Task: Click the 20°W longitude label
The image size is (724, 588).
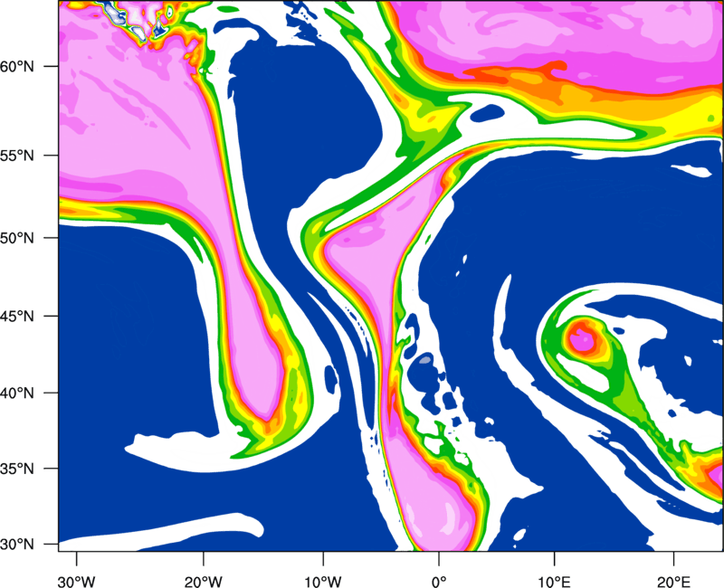Action: click(x=204, y=582)
